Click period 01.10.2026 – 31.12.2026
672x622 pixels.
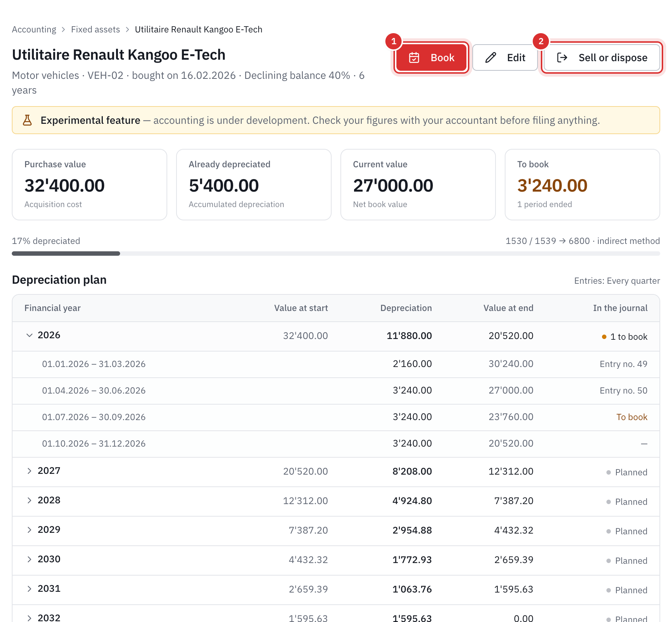94,444
